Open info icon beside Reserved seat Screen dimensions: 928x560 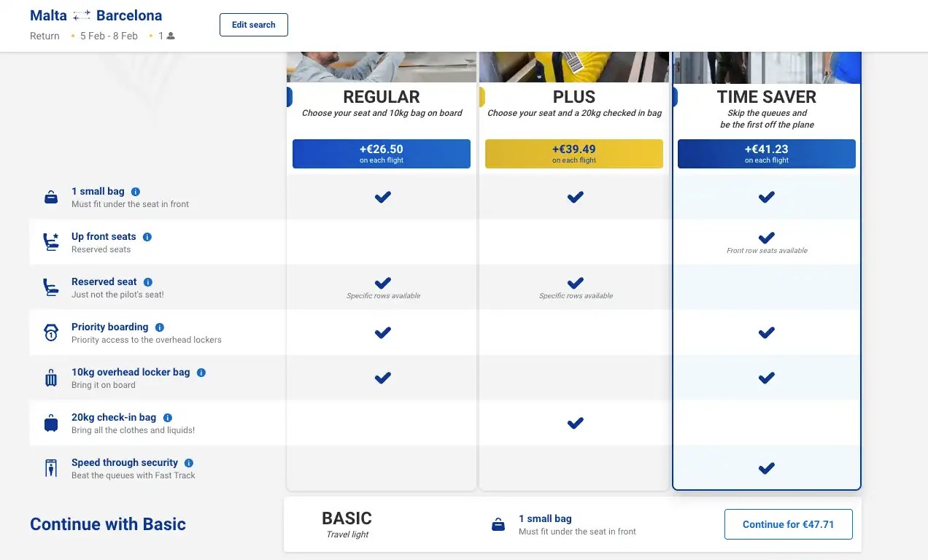coord(148,282)
